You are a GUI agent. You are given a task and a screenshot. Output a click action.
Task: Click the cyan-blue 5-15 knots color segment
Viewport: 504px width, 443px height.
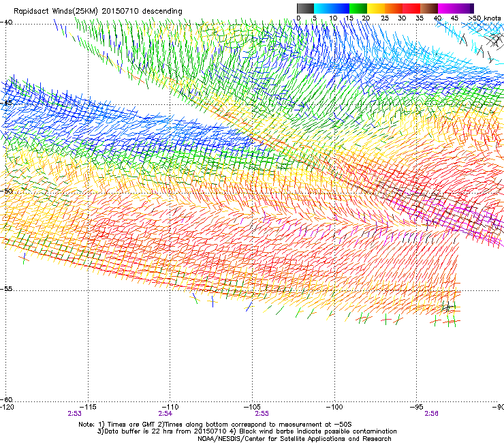332,8
